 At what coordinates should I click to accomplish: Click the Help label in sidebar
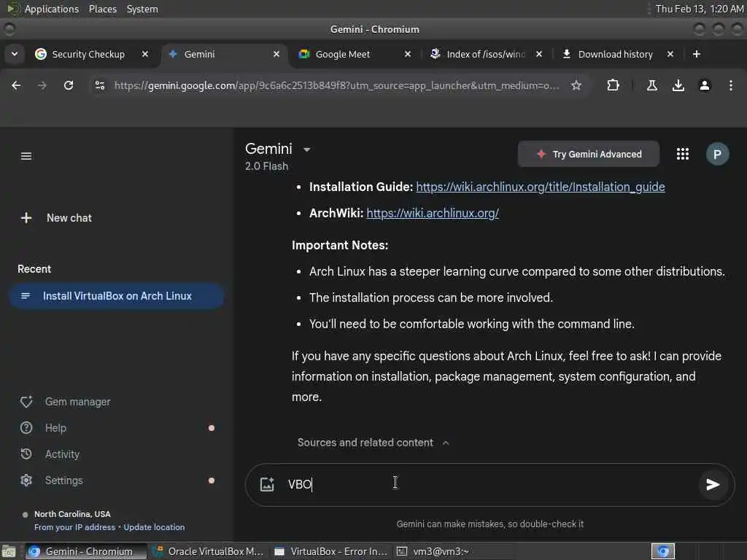(x=55, y=428)
